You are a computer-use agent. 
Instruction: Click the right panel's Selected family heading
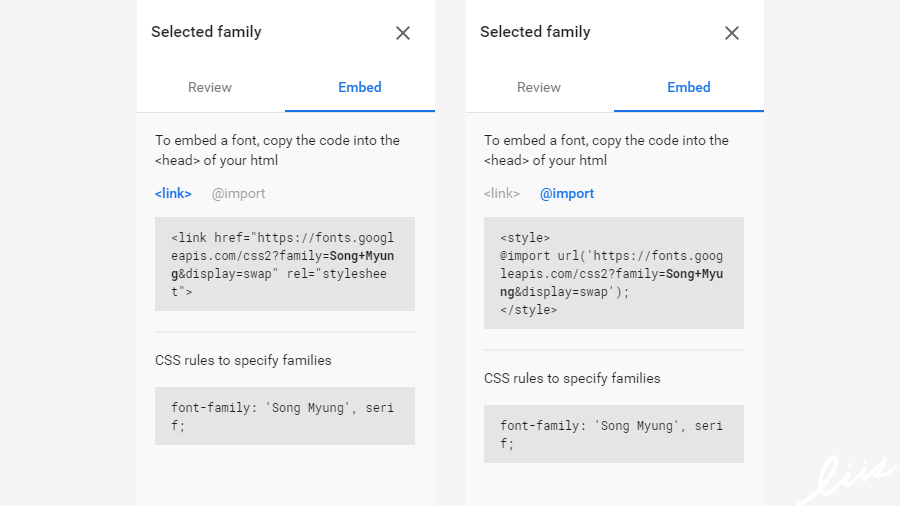[x=535, y=32]
